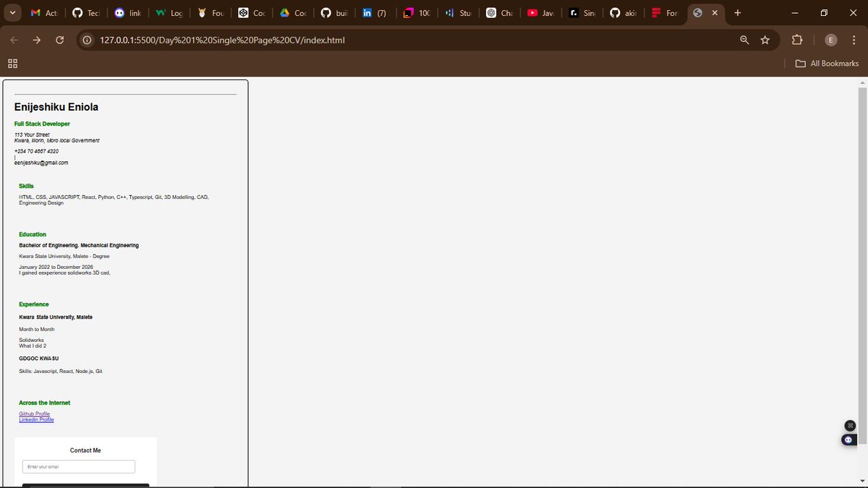Reload the page
The height and width of the screenshot is (488, 868).
[x=60, y=40]
